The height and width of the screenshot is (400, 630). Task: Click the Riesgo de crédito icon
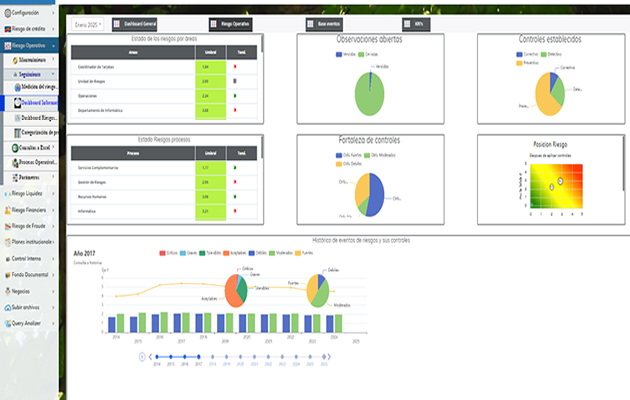point(6,29)
